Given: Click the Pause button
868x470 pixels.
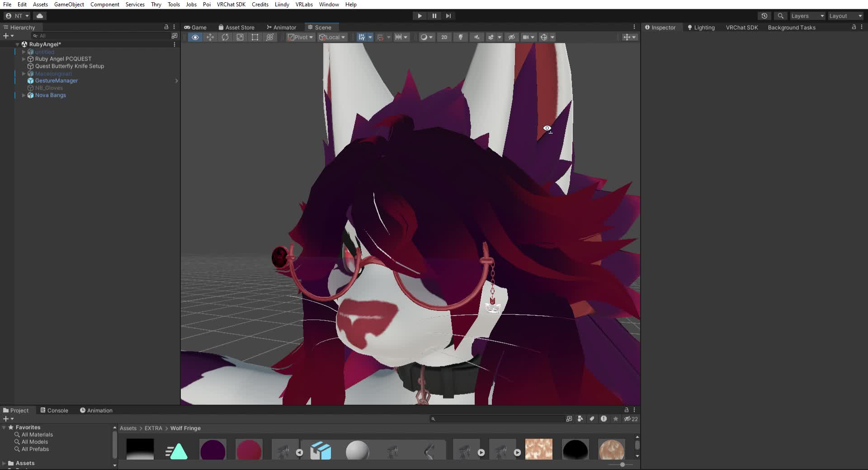Looking at the screenshot, I should pyautogui.click(x=434, y=16).
